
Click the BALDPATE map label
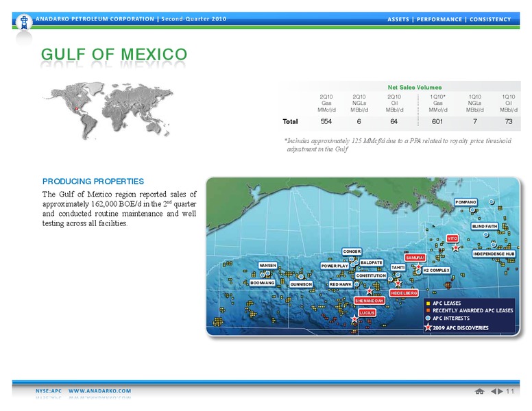click(372, 262)
